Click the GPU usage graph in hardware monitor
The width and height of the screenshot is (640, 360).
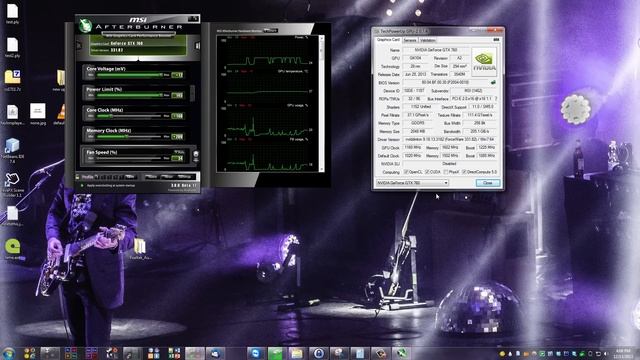tap(267, 121)
